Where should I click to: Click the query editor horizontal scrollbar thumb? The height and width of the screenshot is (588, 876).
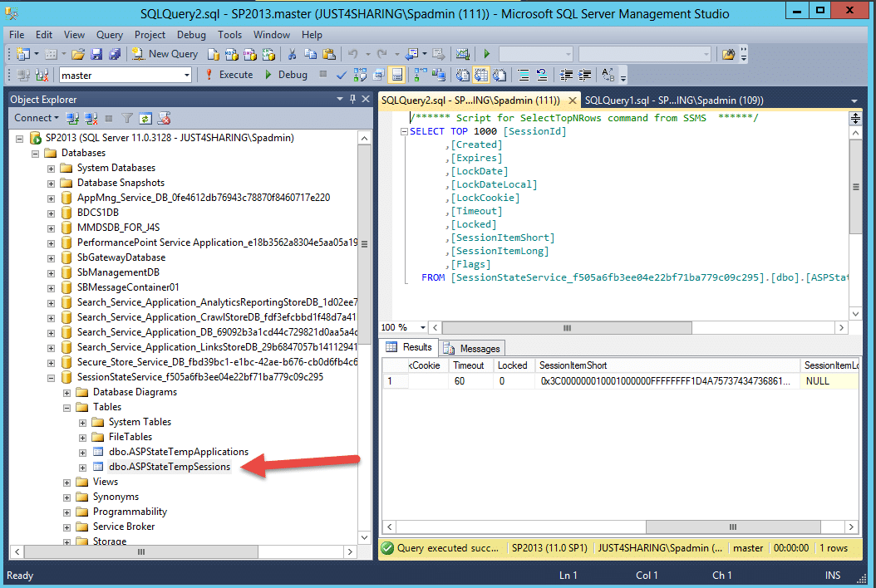567,328
